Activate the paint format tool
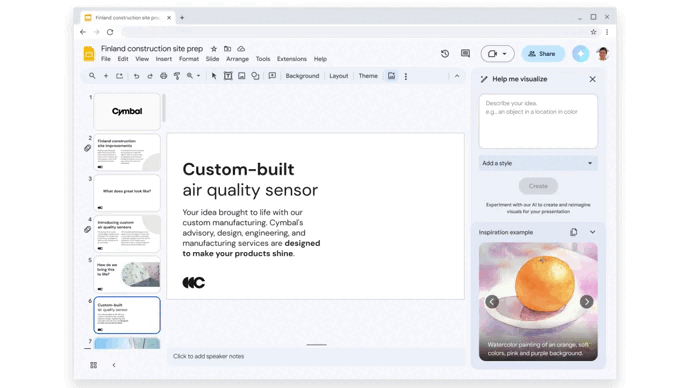This screenshot has width=690, height=388. pyautogui.click(x=177, y=76)
